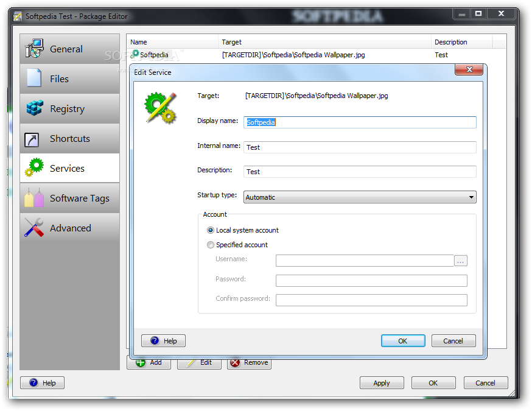532x411 pixels.
Task: Maximize the Package Editor window
Action: click(x=478, y=14)
